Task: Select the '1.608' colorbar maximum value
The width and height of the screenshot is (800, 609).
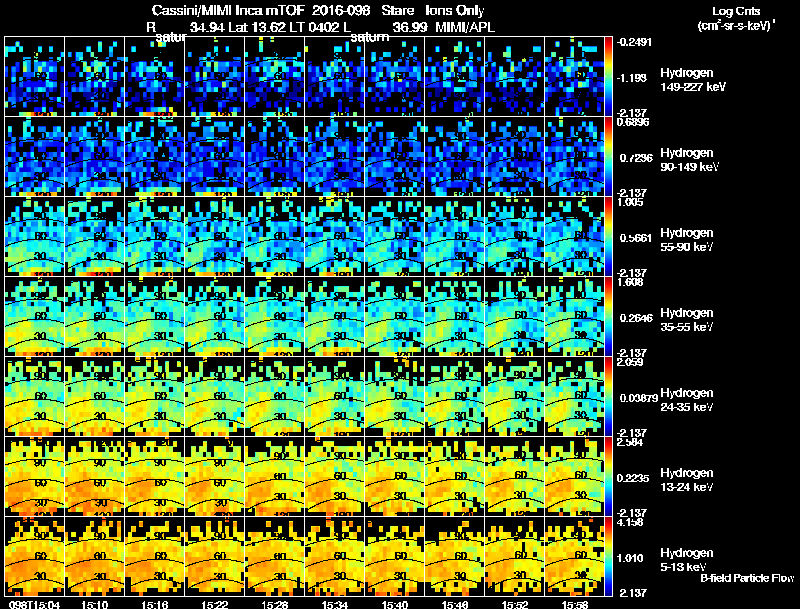Action: (x=630, y=282)
